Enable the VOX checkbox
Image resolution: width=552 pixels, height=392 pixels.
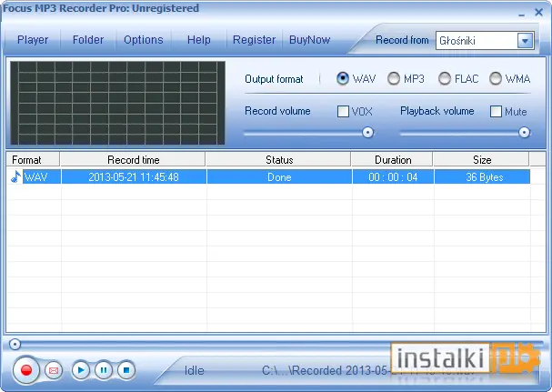pyautogui.click(x=343, y=112)
